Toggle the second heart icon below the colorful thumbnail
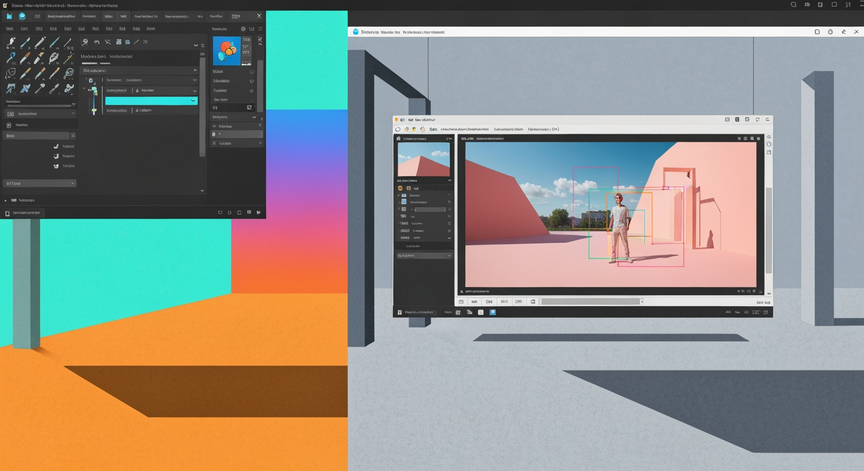Screen dimensions: 864x471 click(x=252, y=82)
